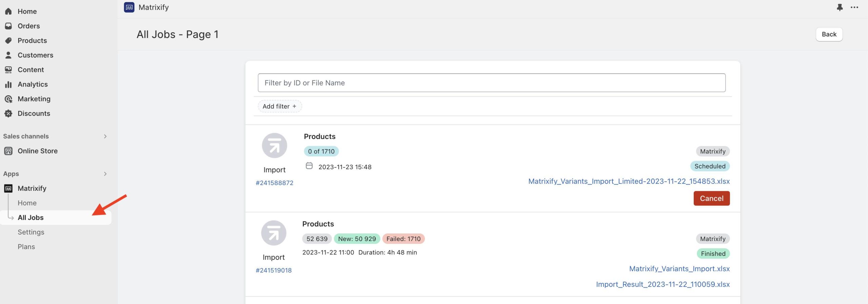
Task: Click the Discounts badge icon
Action: [8, 113]
